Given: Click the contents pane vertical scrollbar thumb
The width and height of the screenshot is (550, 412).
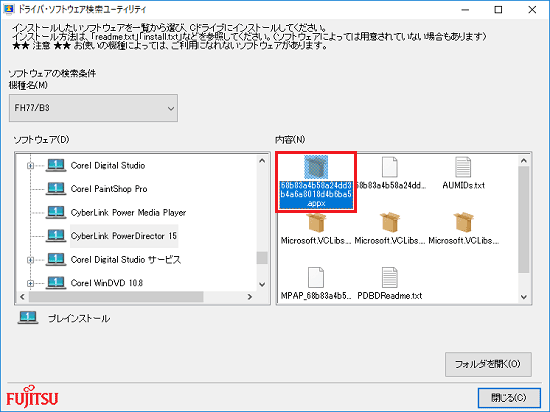Looking at the screenshot, I should 524,219.
